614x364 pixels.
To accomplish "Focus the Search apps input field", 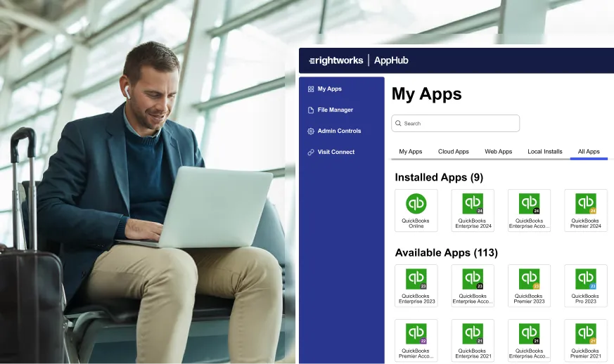I will (456, 123).
